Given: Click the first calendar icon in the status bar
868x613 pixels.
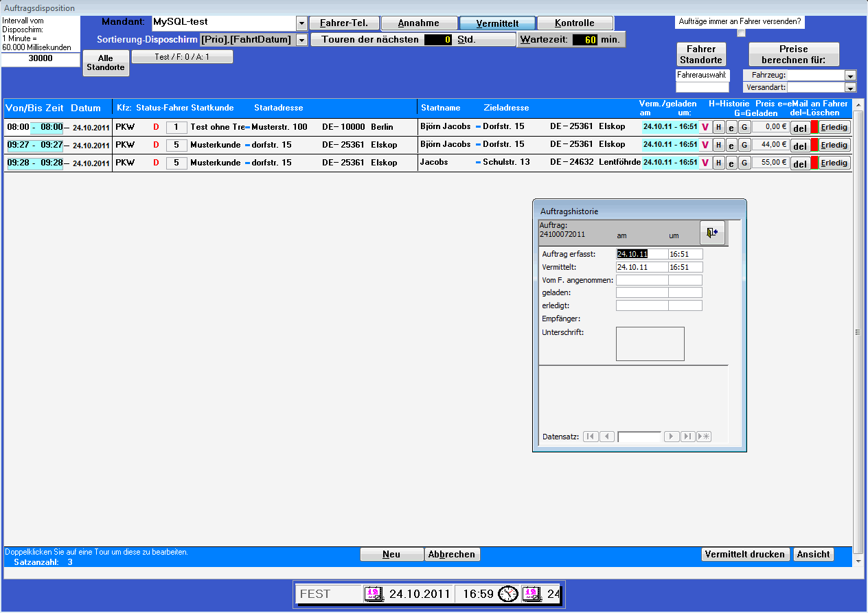Looking at the screenshot, I should pyautogui.click(x=374, y=594).
